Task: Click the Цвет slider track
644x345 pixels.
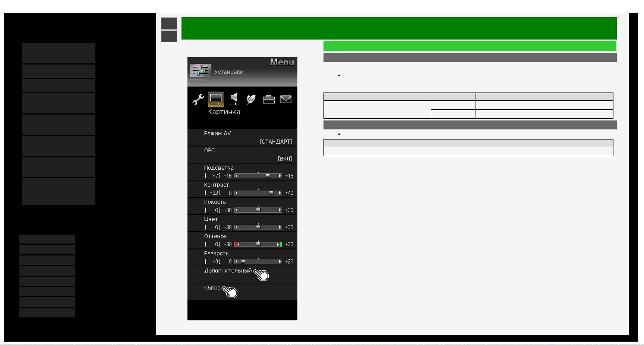Action: click(x=258, y=227)
